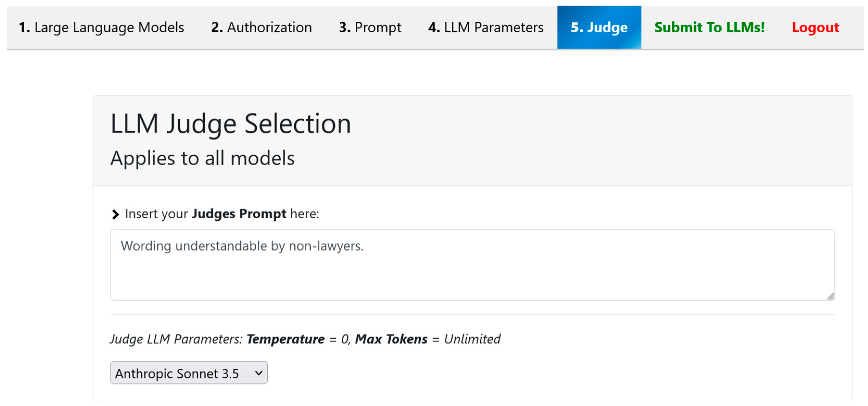The image size is (868, 406).
Task: Open the Anthropic Sonnet 3.5 judge dropdown
Action: click(189, 373)
